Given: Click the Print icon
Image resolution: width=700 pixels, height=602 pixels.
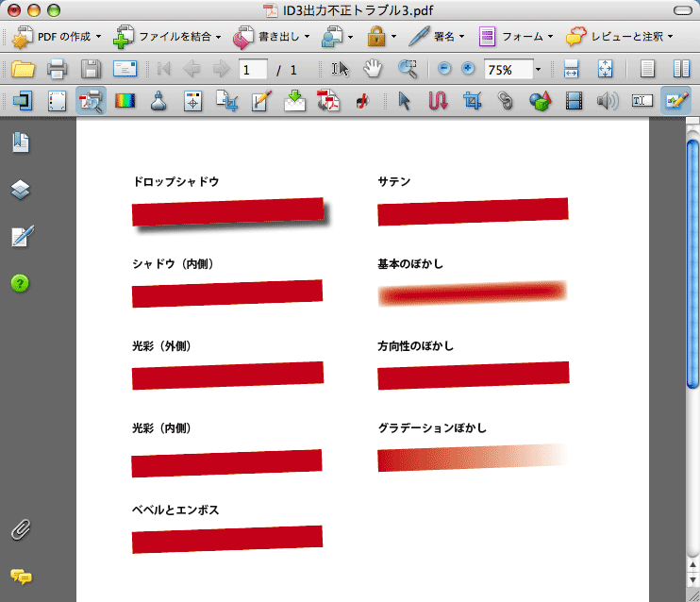Looking at the screenshot, I should coord(57,69).
